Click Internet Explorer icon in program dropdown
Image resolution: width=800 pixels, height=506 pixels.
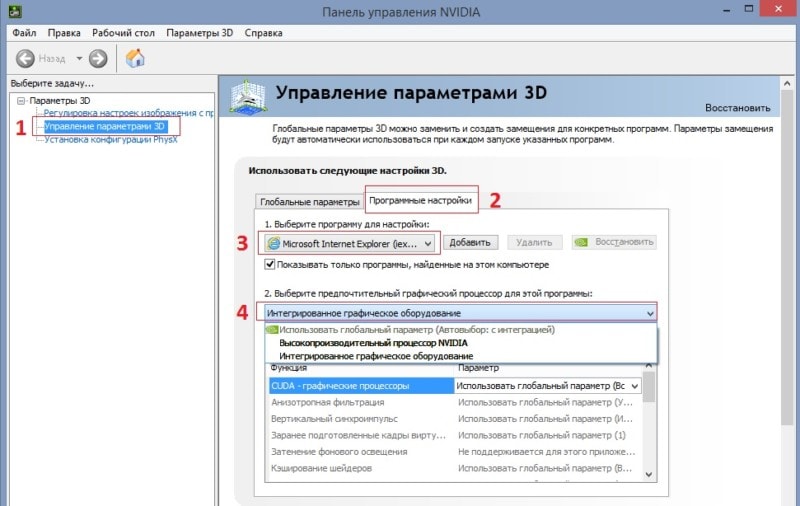pos(274,244)
